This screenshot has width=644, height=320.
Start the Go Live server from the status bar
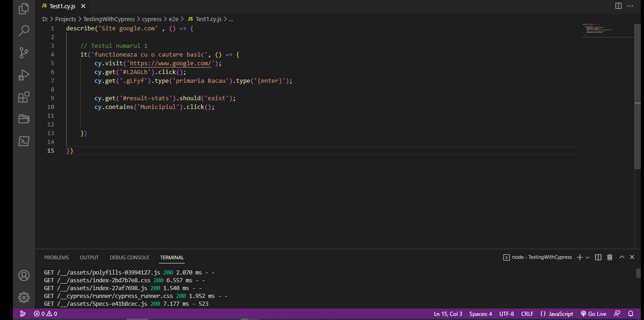tap(593, 314)
